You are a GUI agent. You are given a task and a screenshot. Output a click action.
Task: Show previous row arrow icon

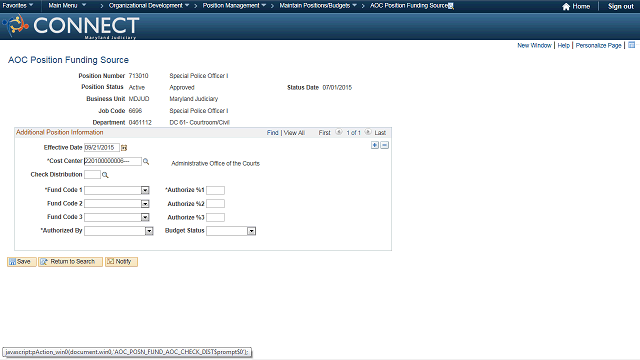click(x=339, y=132)
